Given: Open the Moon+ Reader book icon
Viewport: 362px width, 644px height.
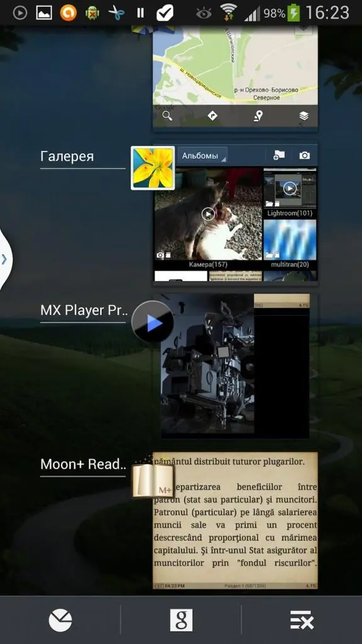Looking at the screenshot, I should pos(153,478).
